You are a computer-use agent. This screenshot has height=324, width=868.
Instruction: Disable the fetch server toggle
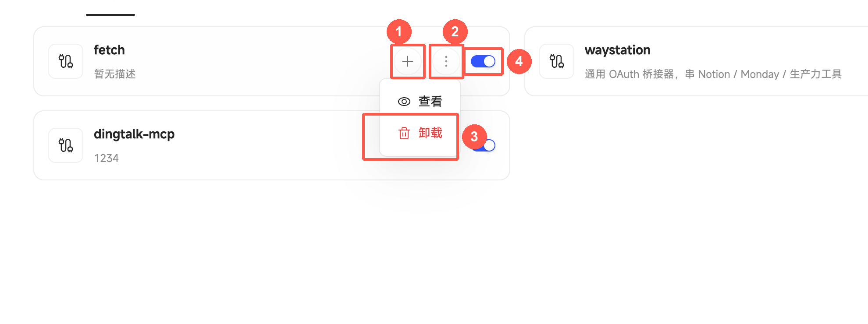483,61
